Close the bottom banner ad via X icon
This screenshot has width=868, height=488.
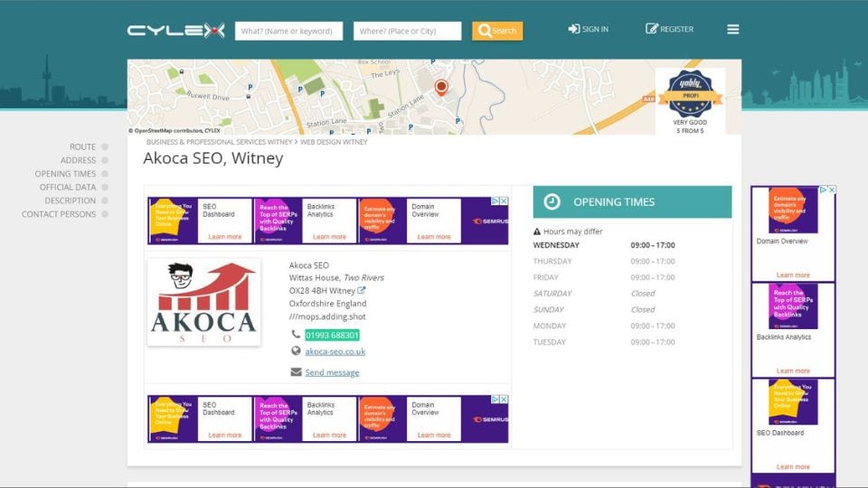click(505, 399)
